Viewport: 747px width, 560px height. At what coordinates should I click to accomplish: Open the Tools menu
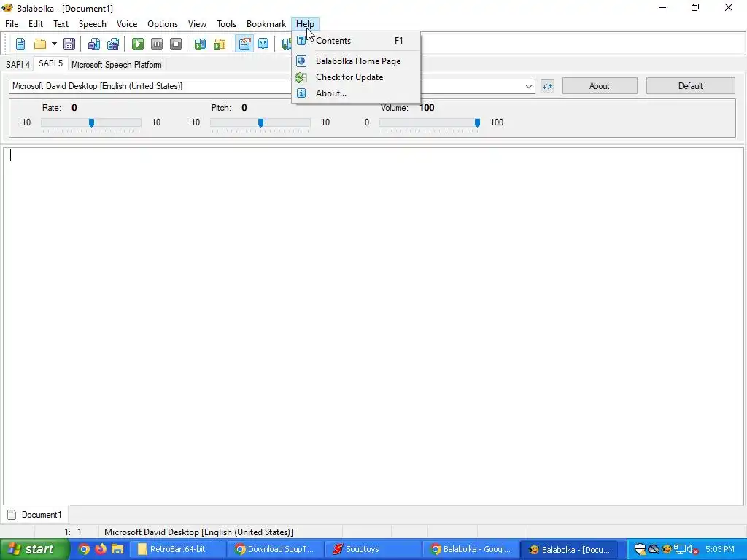coord(226,24)
